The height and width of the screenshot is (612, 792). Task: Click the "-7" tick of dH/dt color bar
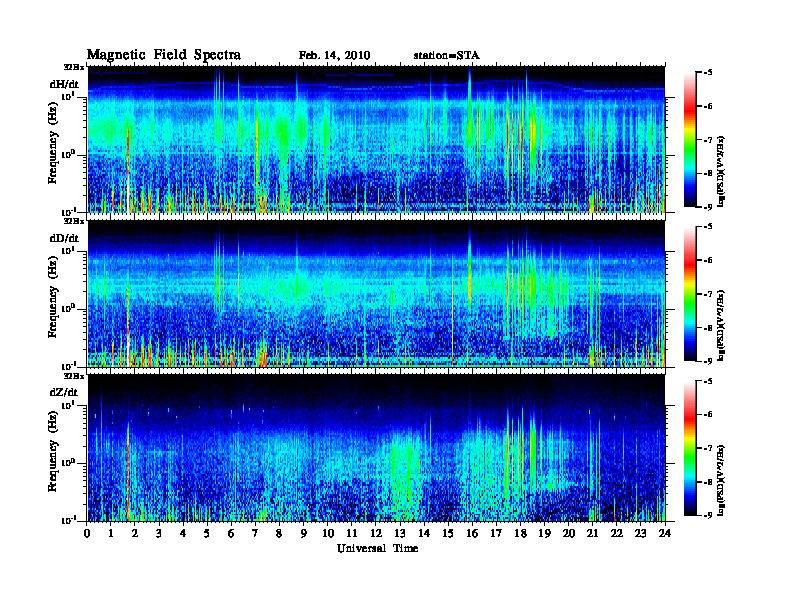point(708,140)
